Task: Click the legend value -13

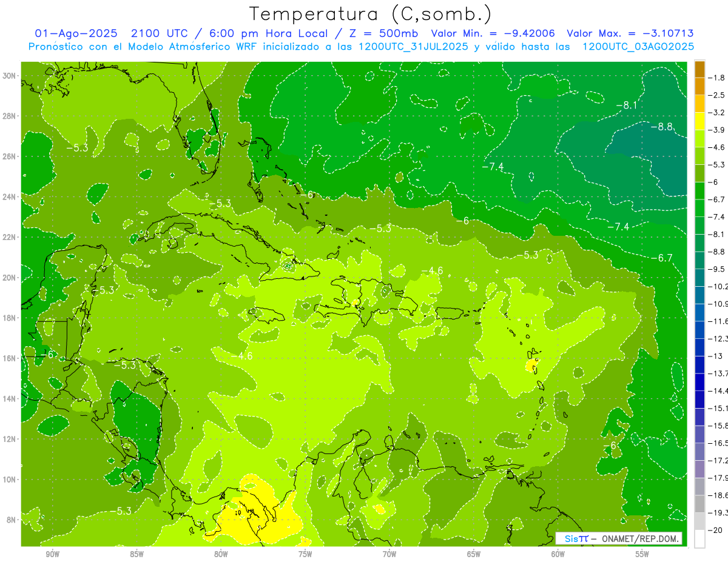Action: (715, 356)
